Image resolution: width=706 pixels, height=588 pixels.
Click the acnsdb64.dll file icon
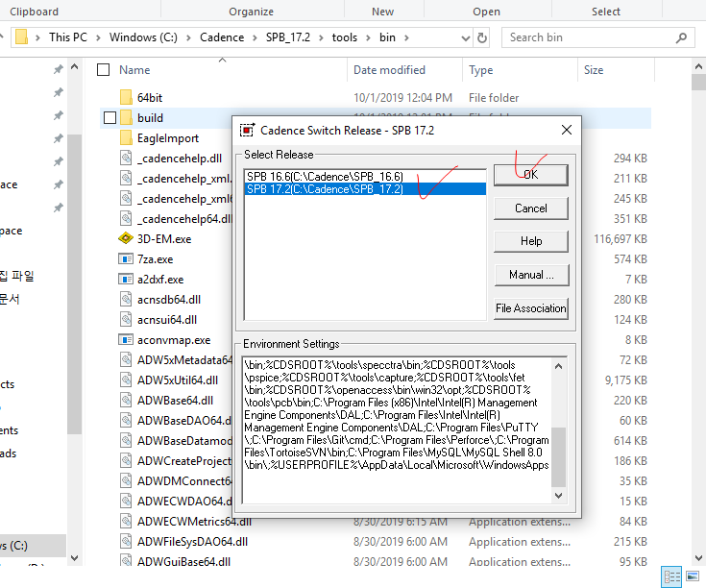126,299
